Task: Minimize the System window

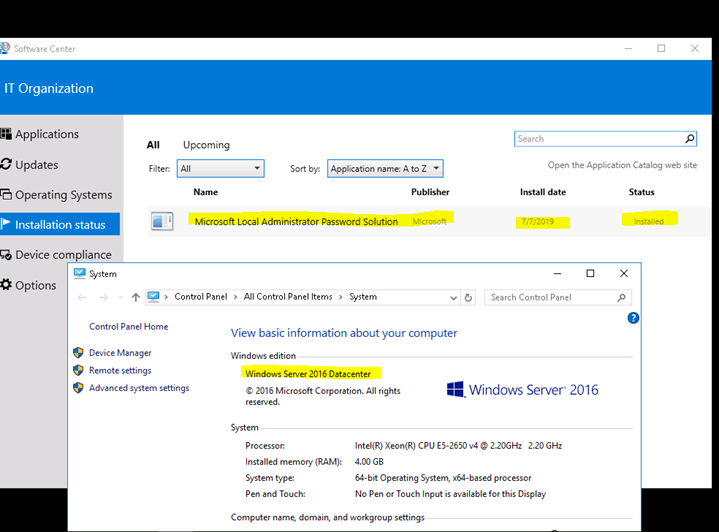Action: coord(557,273)
